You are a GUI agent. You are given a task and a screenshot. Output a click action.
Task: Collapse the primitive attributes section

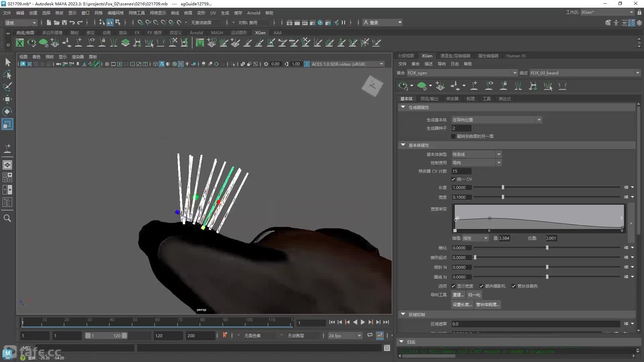403,145
